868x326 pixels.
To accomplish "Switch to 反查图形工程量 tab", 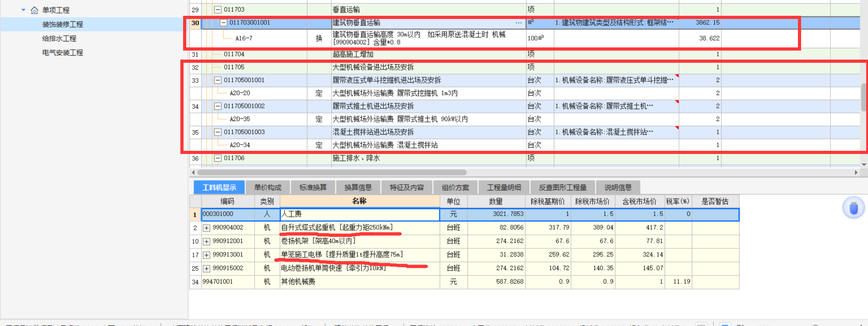I will 563,187.
